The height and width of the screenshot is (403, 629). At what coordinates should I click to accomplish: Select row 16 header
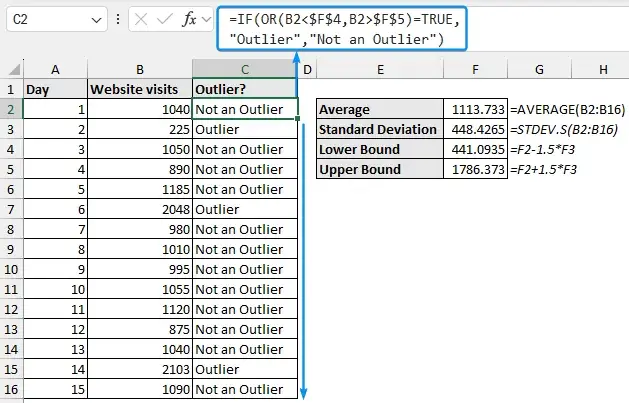click(x=11, y=389)
